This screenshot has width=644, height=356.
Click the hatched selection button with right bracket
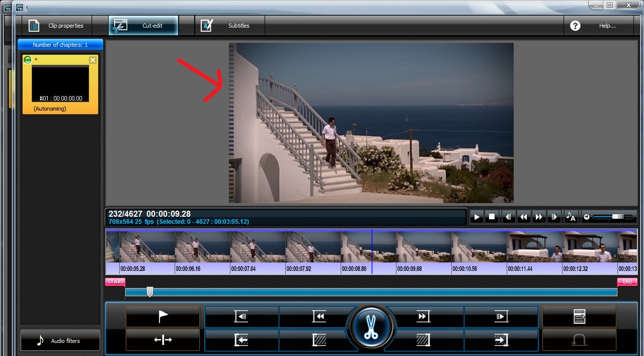click(x=423, y=340)
